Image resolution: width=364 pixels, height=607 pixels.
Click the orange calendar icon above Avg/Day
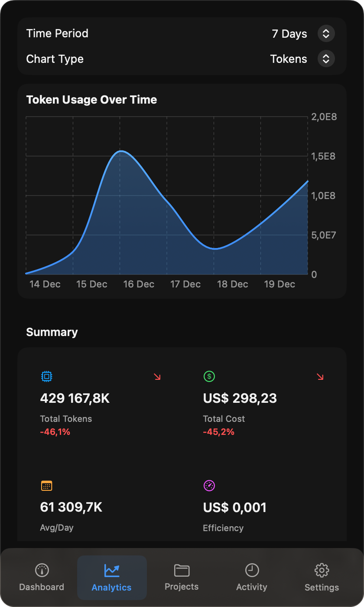pos(46,486)
